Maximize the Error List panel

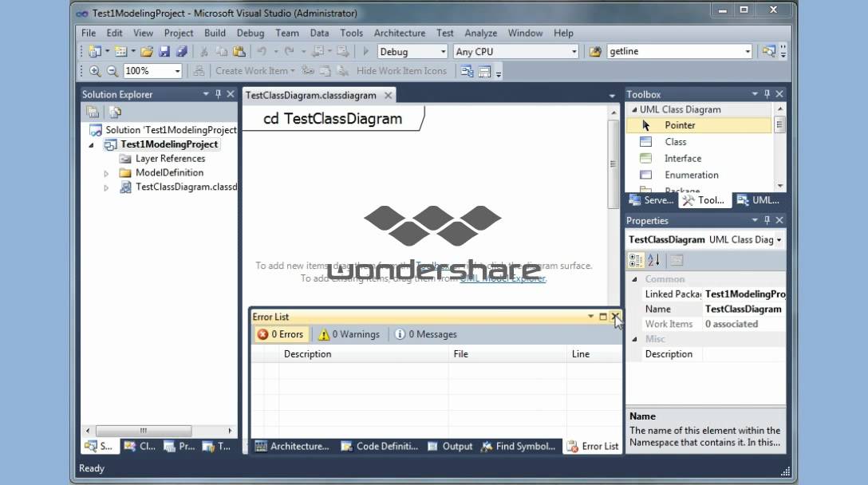pyautogui.click(x=603, y=317)
